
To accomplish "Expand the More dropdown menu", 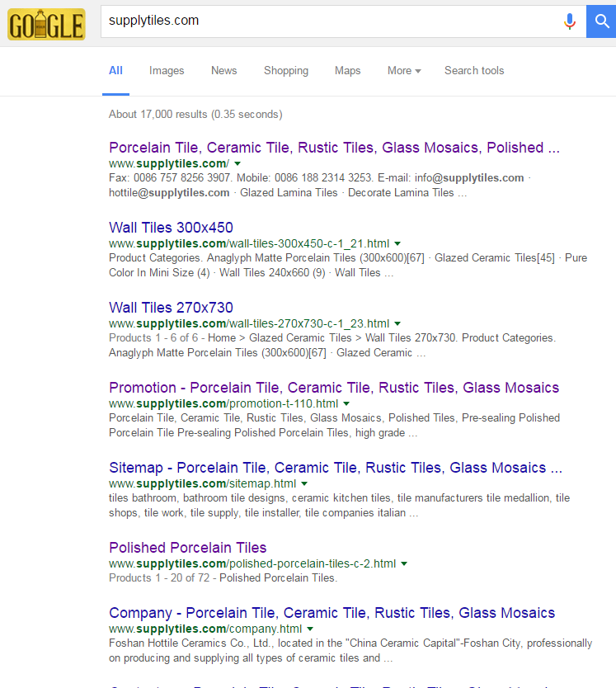I will click(404, 71).
